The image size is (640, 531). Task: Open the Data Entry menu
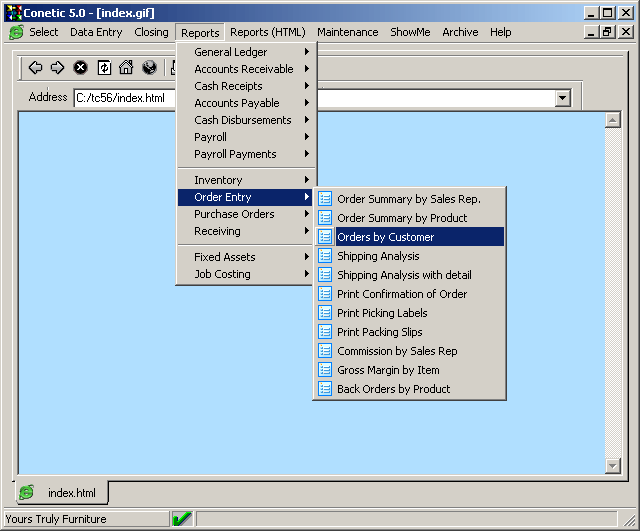pos(96,32)
